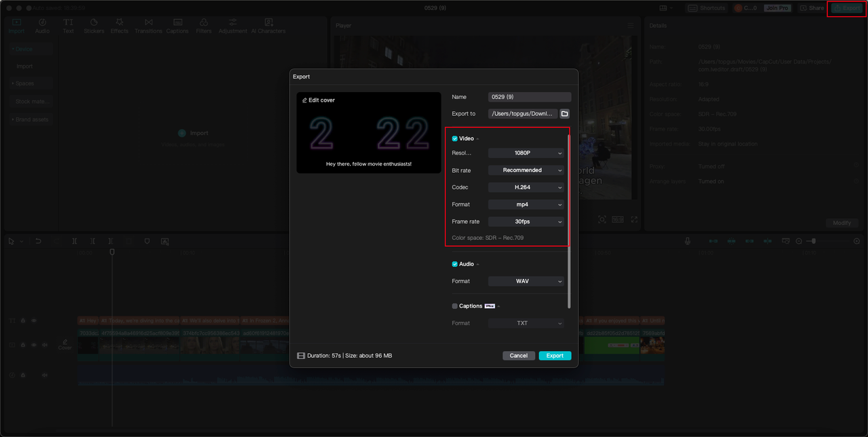Viewport: 868px width, 437px height.
Task: Undo last action in timeline toolbar
Action: (39, 241)
